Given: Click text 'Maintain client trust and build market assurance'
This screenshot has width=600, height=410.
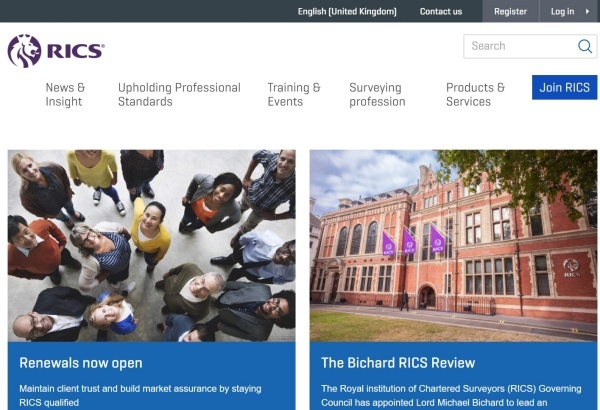Looking at the screenshot, I should point(119,389).
